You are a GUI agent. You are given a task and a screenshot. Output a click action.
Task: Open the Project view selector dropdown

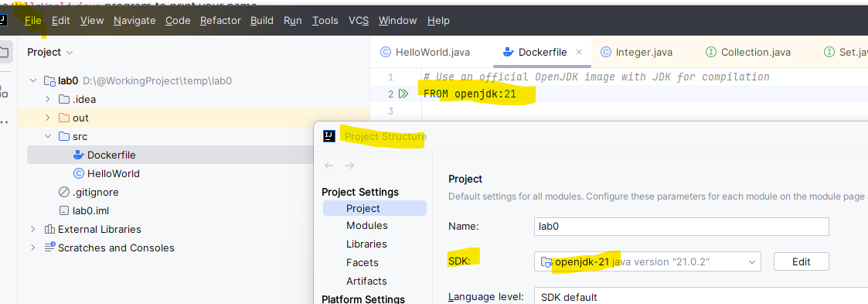[50, 52]
